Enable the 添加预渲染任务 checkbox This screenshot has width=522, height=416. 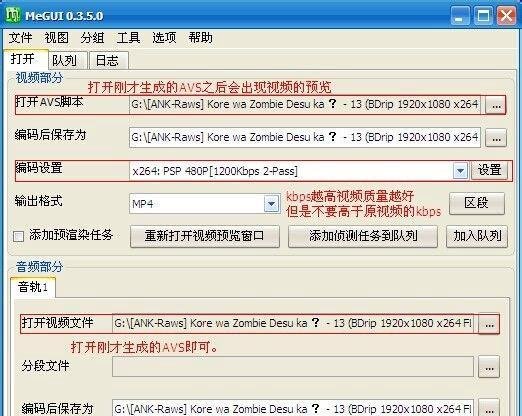coord(19,236)
